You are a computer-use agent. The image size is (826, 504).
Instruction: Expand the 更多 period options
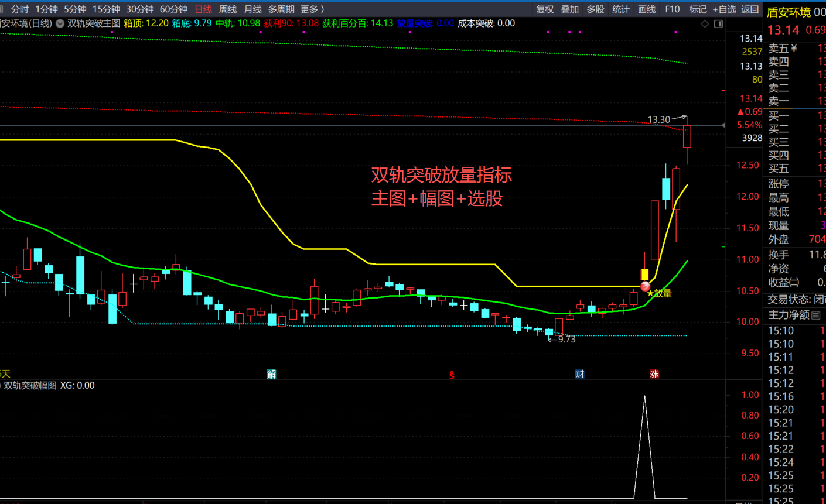pyautogui.click(x=312, y=9)
